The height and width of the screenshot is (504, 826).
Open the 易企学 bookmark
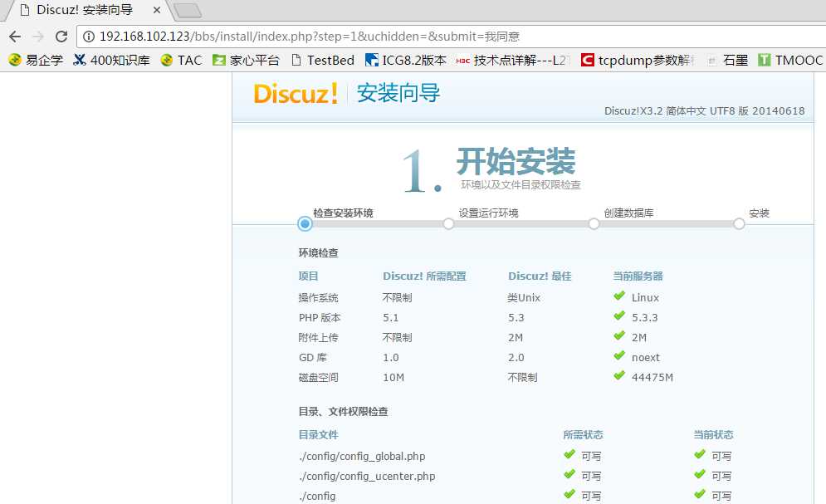point(36,60)
